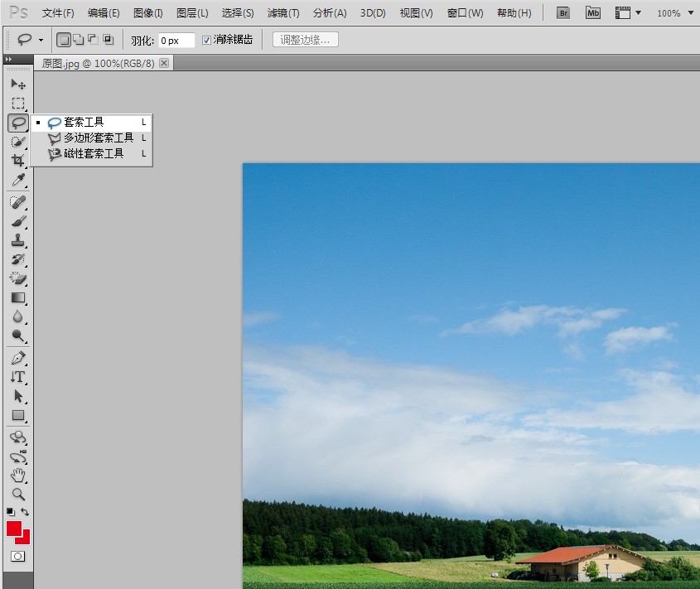
Task: Select the Eyedropper tool
Action: tap(18, 180)
